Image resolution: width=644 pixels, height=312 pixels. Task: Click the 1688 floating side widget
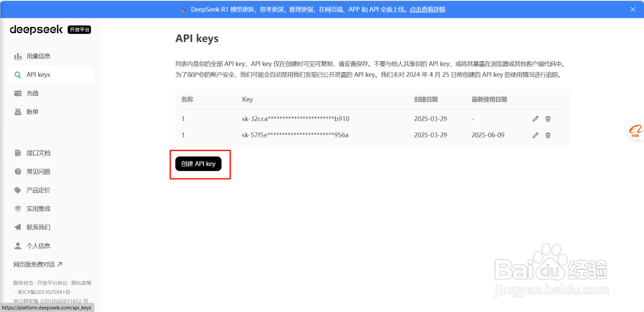point(636,131)
